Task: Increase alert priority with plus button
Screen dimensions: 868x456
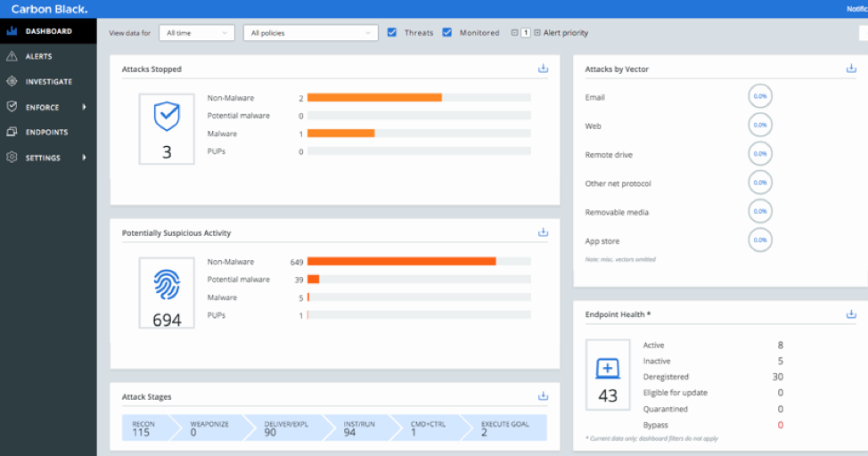Action: pyautogui.click(x=537, y=33)
